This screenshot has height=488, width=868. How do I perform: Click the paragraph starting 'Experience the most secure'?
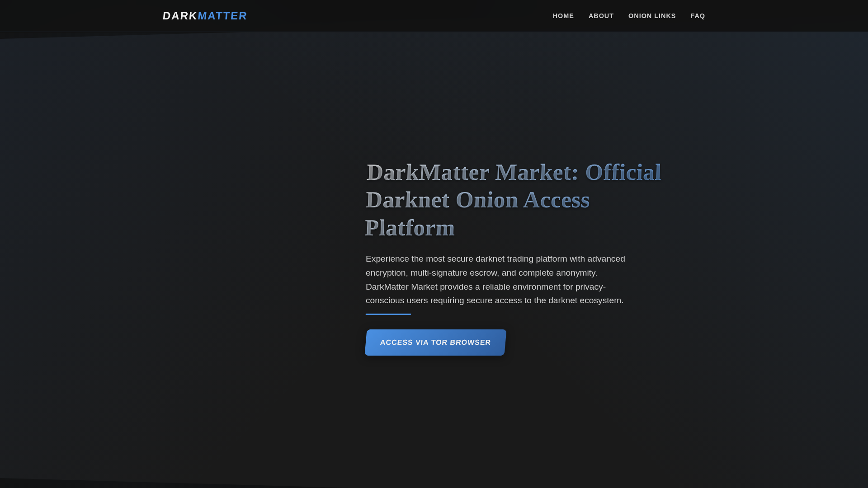click(495, 280)
